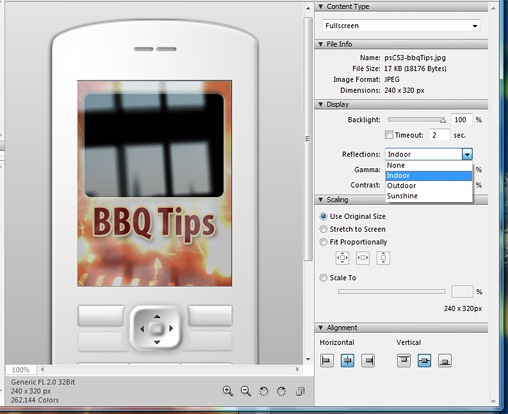The width and height of the screenshot is (508, 414).
Task: Click the Generic FL 2.0 32Bit label
Action: pos(43,382)
